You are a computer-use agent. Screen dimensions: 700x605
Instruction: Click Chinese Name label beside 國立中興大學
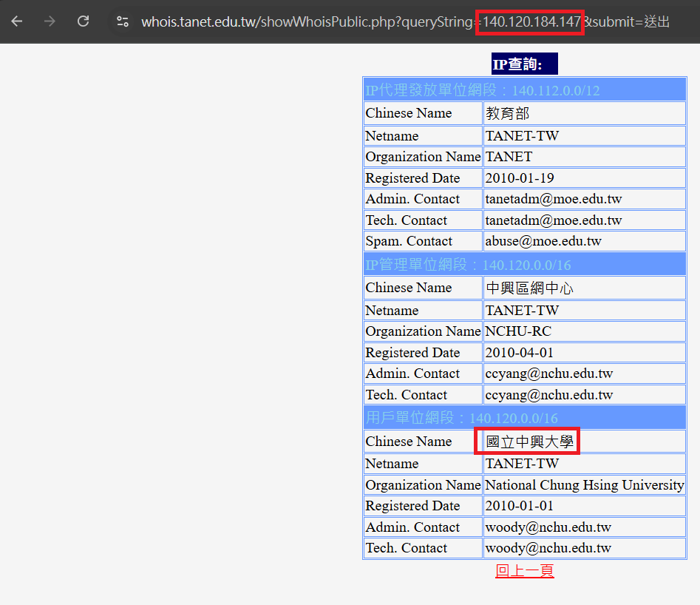[x=424, y=441]
